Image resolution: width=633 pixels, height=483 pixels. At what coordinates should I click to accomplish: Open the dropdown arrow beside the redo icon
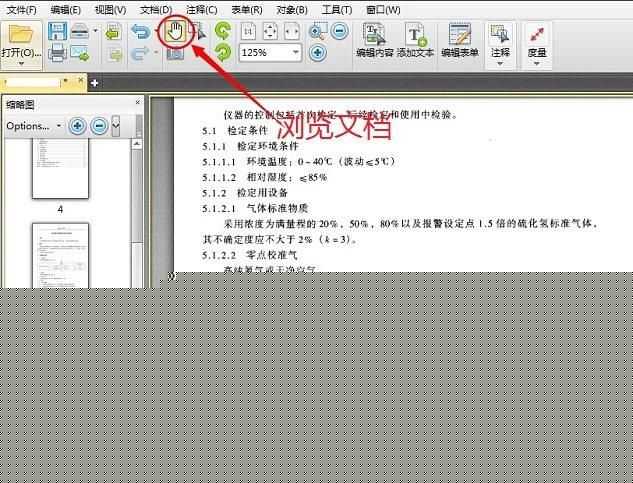tap(156, 52)
